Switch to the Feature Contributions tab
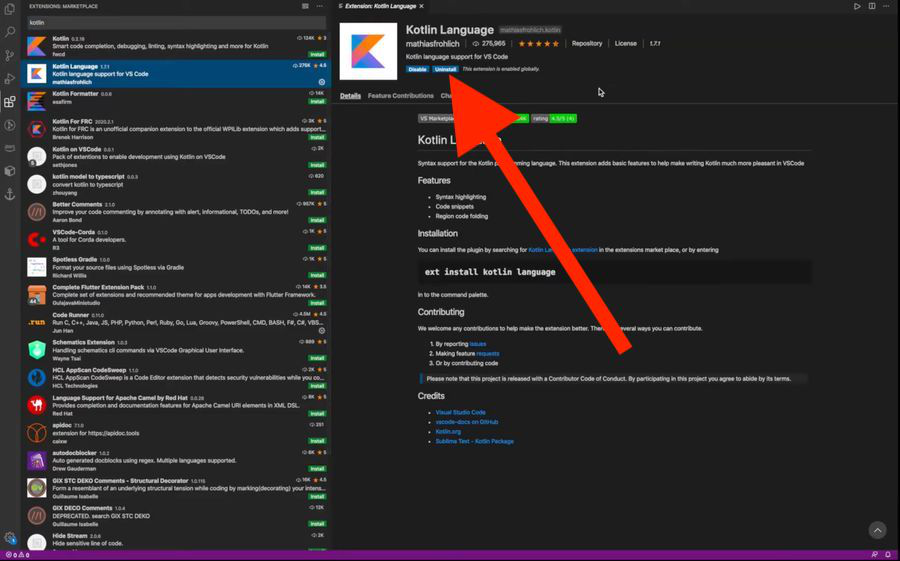 [401, 96]
